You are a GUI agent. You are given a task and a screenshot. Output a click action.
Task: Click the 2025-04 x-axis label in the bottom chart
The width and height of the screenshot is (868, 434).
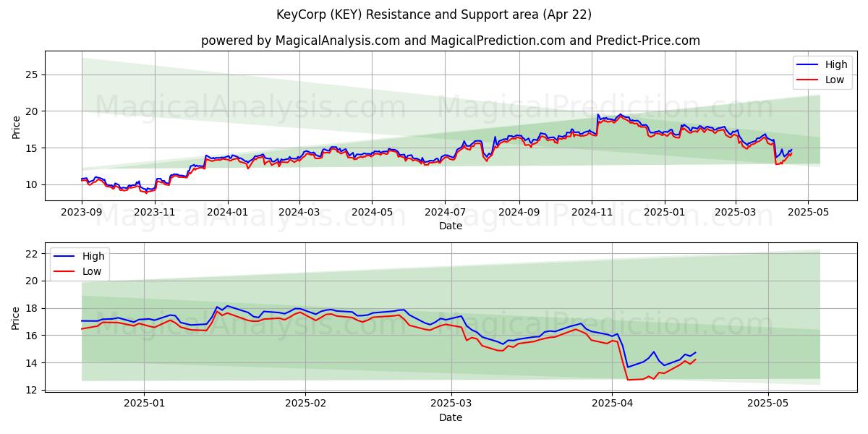click(613, 404)
